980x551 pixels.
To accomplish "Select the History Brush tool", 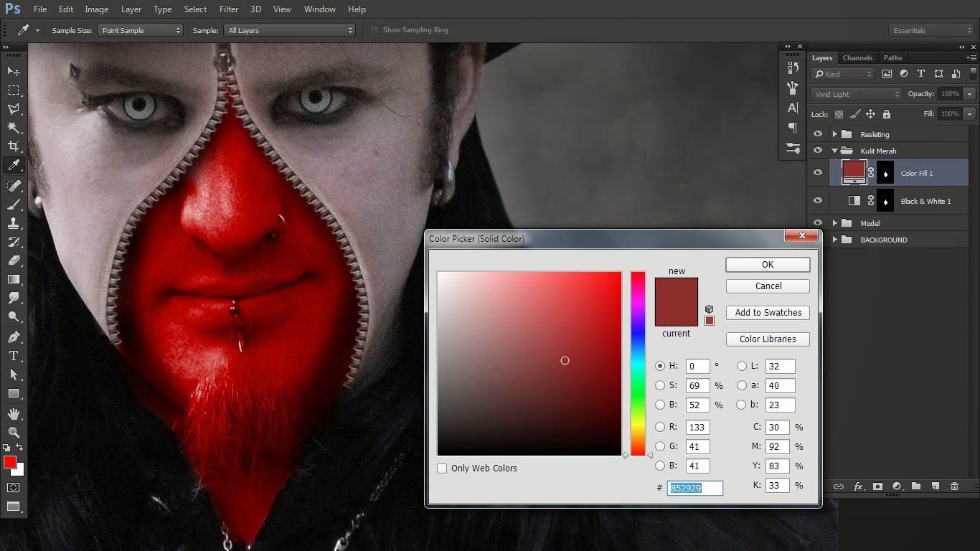I will pos(14,242).
